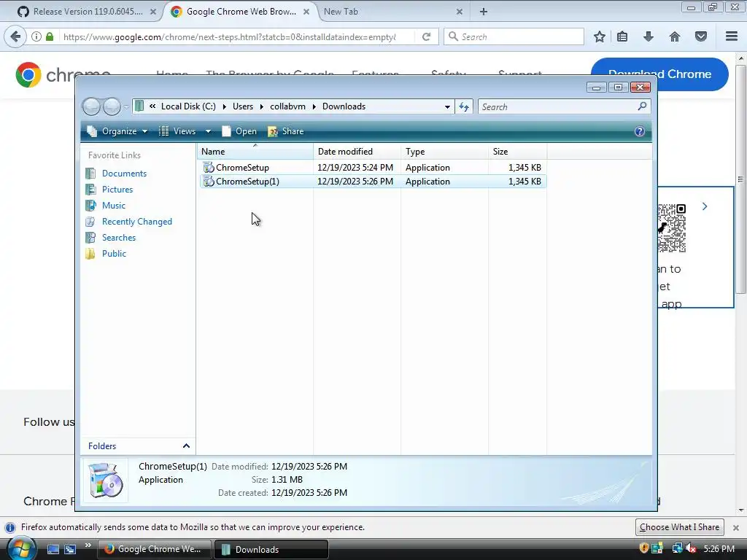The width and height of the screenshot is (747, 560).
Task: Open a new tab with the plus button
Action: coord(484,12)
